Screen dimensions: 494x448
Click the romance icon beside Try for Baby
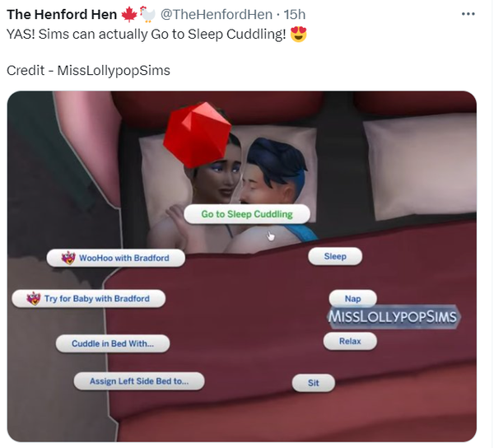[34, 298]
